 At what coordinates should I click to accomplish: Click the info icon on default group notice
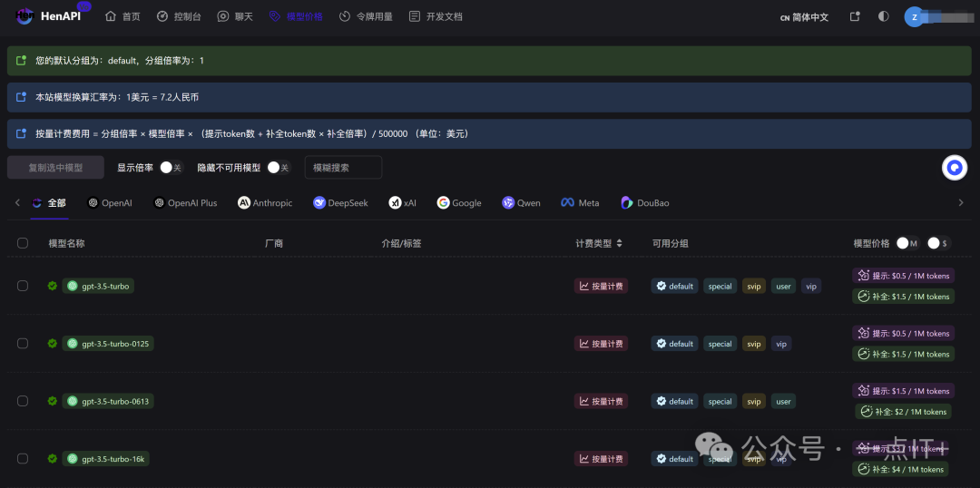pos(21,61)
